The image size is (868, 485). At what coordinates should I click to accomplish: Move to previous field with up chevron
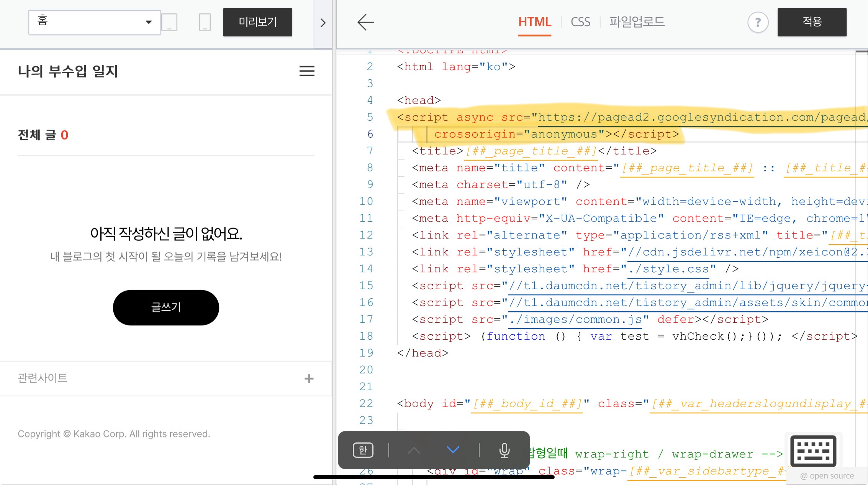[414, 450]
